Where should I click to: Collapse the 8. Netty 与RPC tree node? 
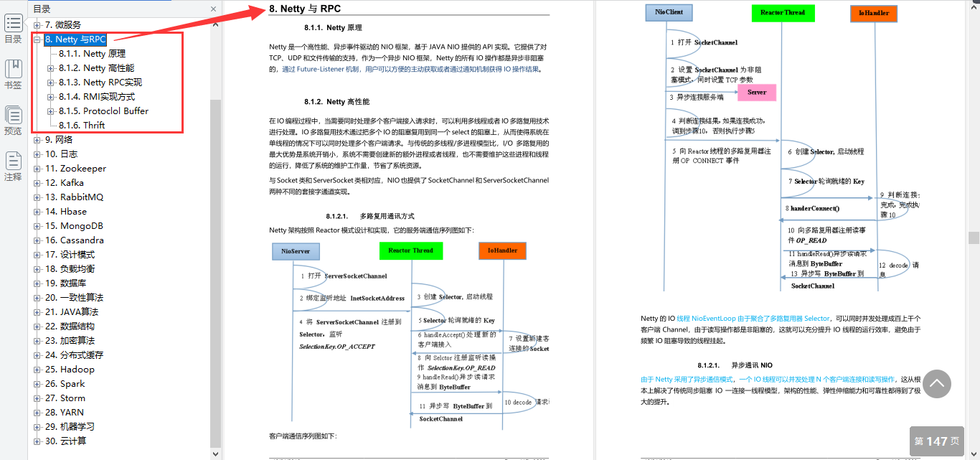click(x=37, y=39)
